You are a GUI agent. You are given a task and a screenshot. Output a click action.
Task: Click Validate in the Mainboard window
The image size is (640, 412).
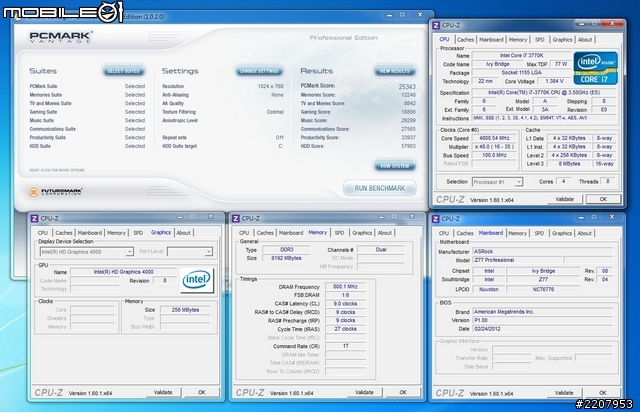(x=564, y=393)
